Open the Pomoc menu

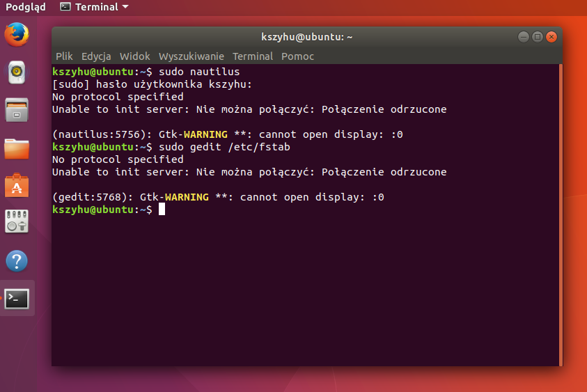click(297, 56)
